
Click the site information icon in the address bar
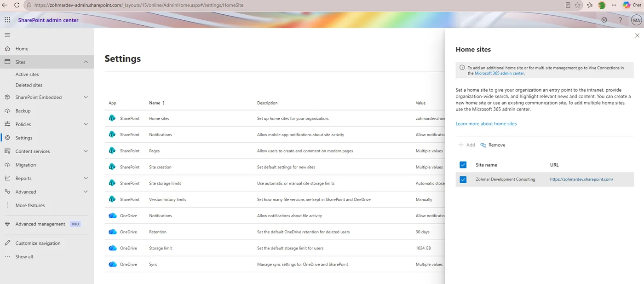29,5
